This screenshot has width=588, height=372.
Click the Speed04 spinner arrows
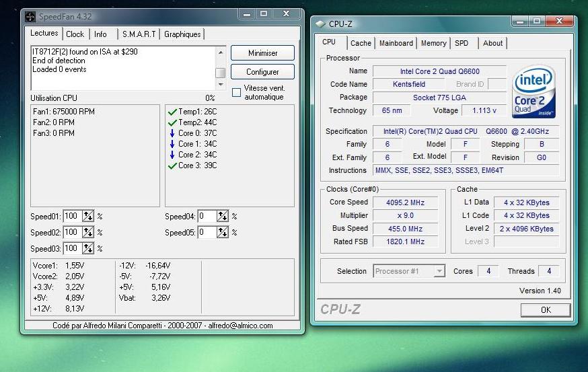(223, 216)
